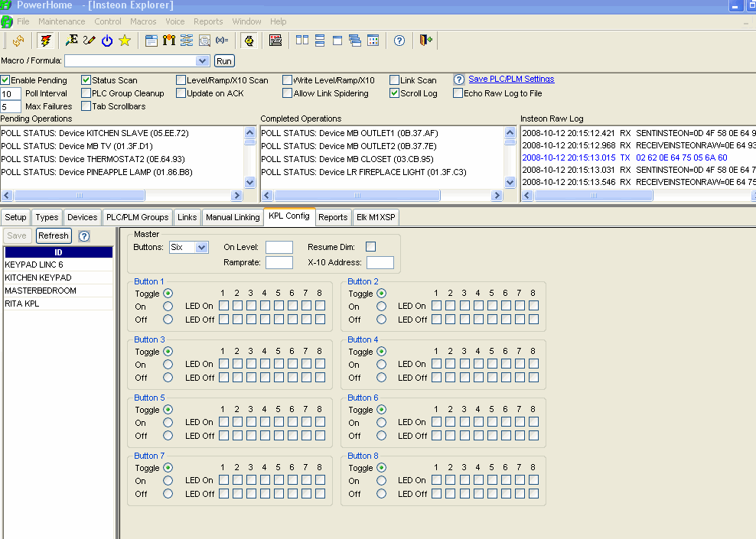Uncheck the Enable Pending checkbox
Viewport: 756px width, 539px height.
[5, 80]
